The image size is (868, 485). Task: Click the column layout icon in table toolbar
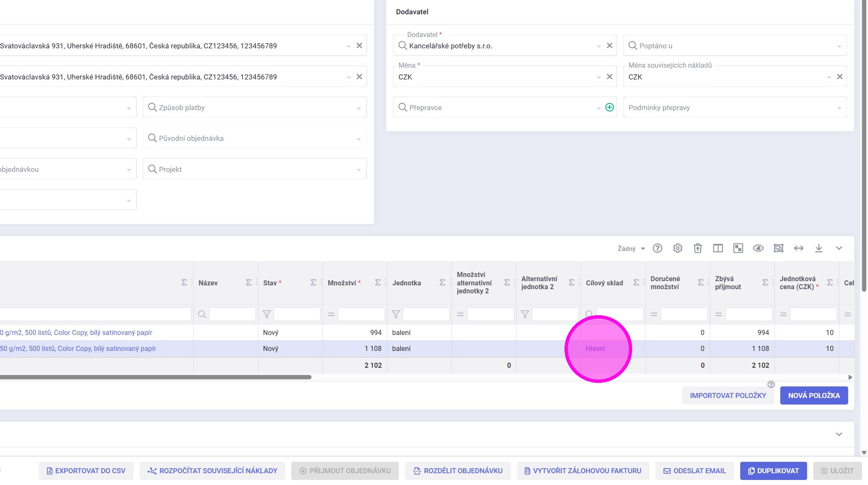(x=718, y=248)
